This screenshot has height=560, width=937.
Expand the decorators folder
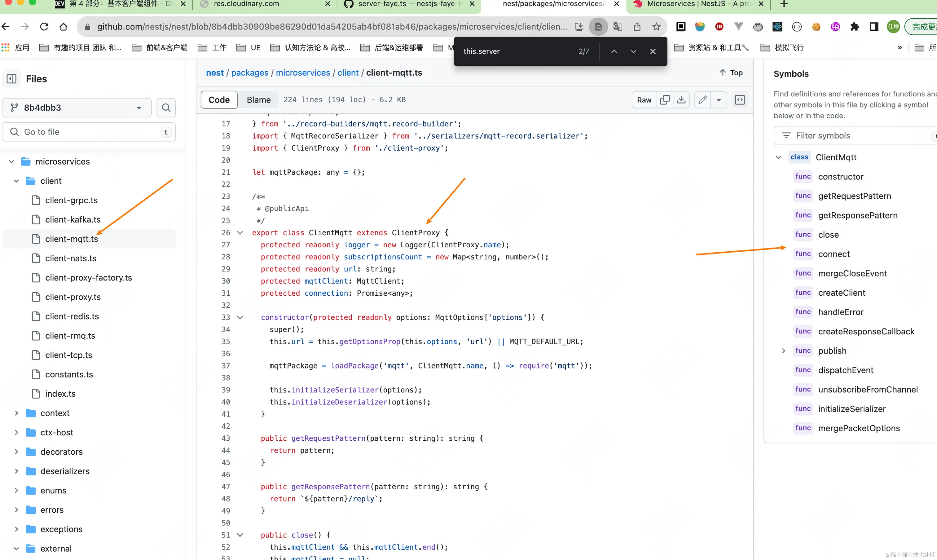[16, 452]
